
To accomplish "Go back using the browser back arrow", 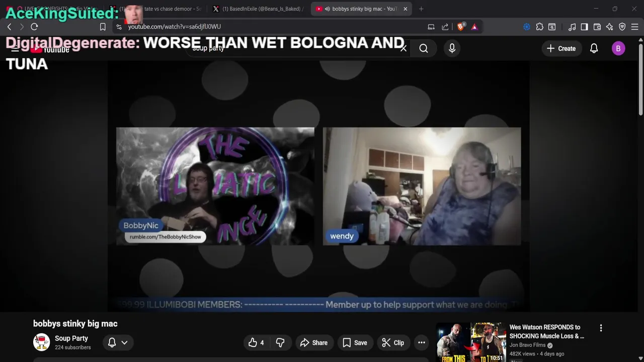I will click(x=9, y=27).
